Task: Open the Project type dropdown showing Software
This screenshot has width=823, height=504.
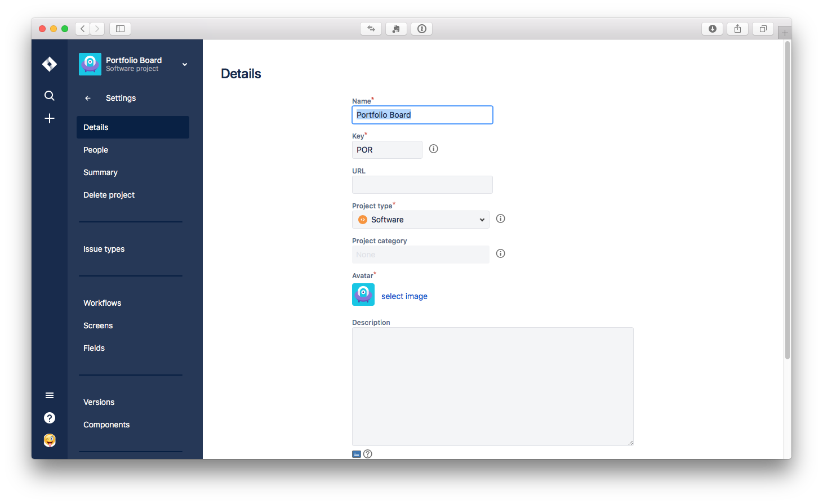Action: (420, 220)
